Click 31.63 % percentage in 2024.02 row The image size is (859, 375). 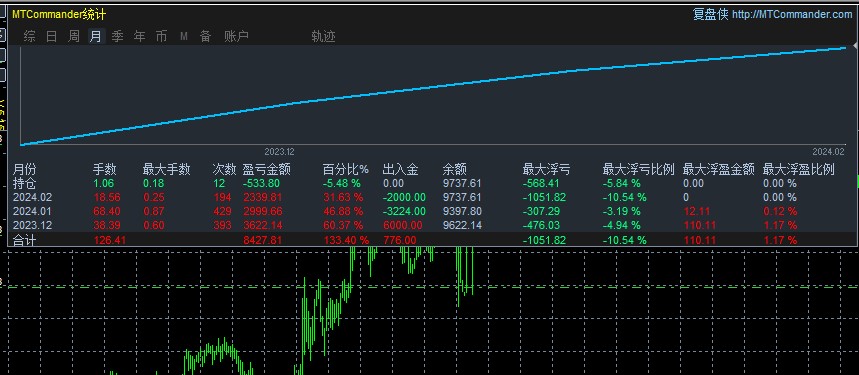pos(342,197)
